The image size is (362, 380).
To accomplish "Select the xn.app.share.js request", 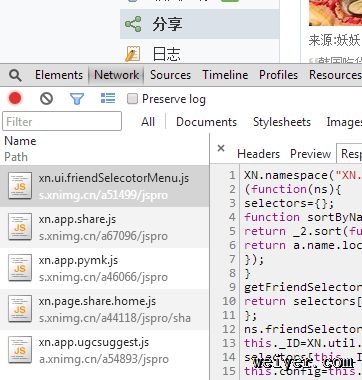I will (105, 227).
